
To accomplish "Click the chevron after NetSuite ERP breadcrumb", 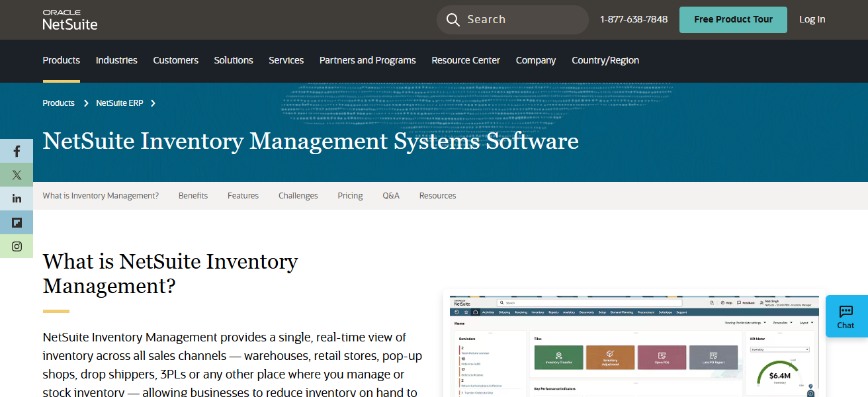I will coord(153,103).
